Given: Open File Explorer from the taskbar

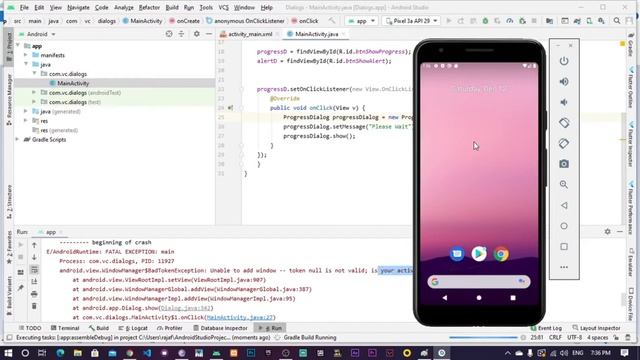Looking at the screenshot, I should [x=78, y=353].
